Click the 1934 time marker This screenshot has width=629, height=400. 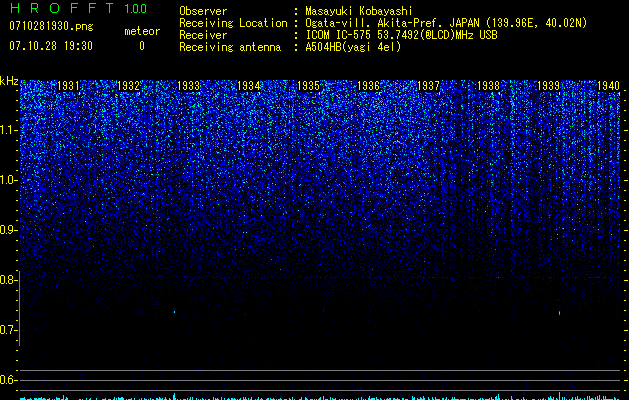248,86
